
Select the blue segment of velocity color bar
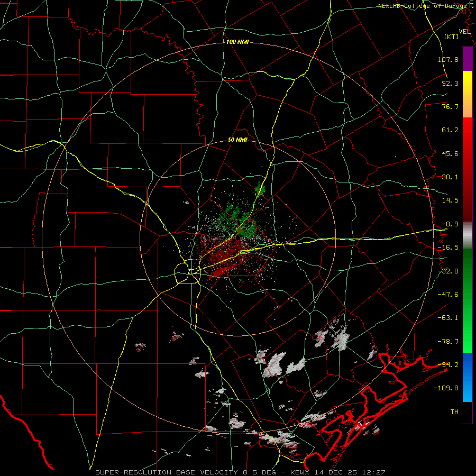click(x=467, y=377)
